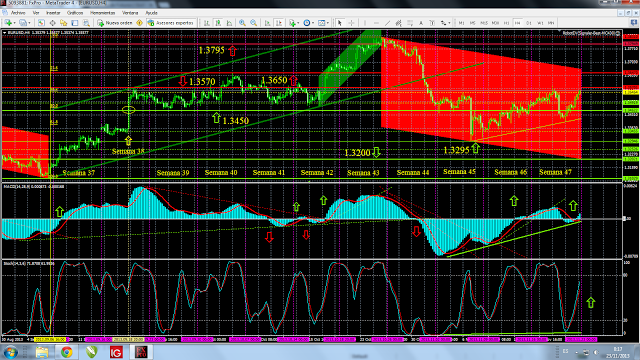Toggle Asesores expertos auto-trading

tap(170, 23)
